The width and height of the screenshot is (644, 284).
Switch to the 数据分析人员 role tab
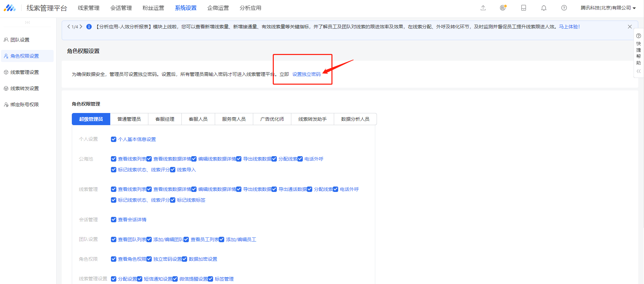coord(355,119)
